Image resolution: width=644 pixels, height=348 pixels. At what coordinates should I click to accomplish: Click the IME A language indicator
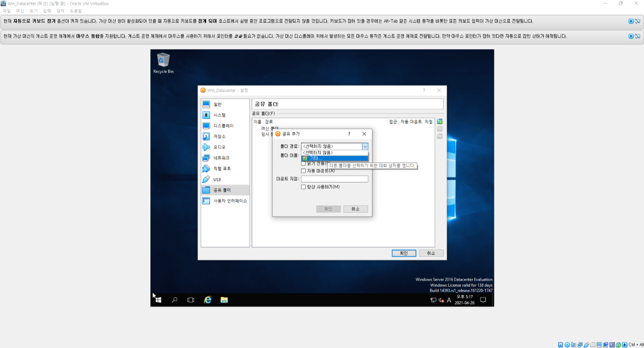coord(449,300)
